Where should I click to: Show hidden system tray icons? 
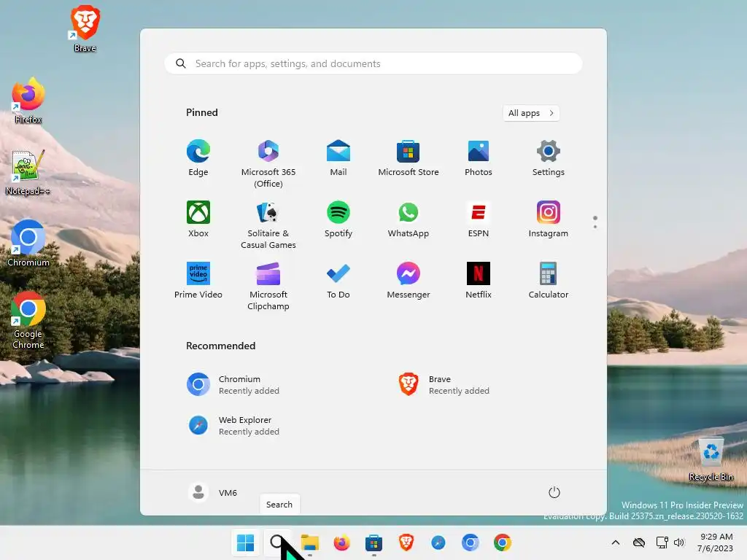pyautogui.click(x=616, y=542)
